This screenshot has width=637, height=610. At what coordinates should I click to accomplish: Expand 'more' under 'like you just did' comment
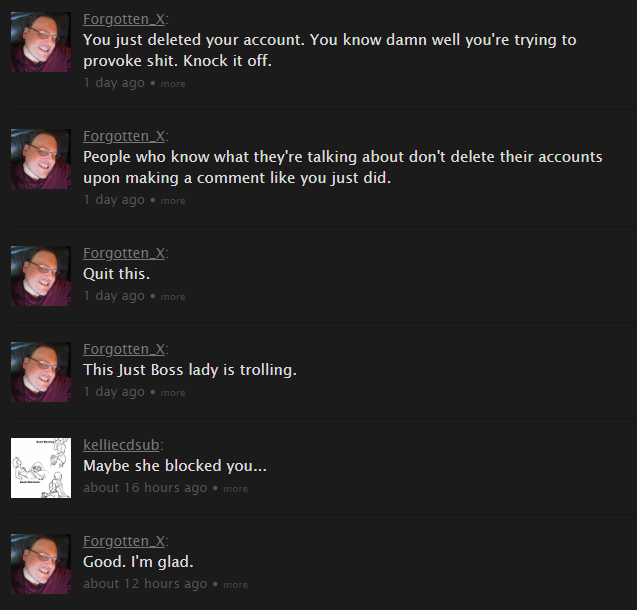pyautogui.click(x=173, y=201)
